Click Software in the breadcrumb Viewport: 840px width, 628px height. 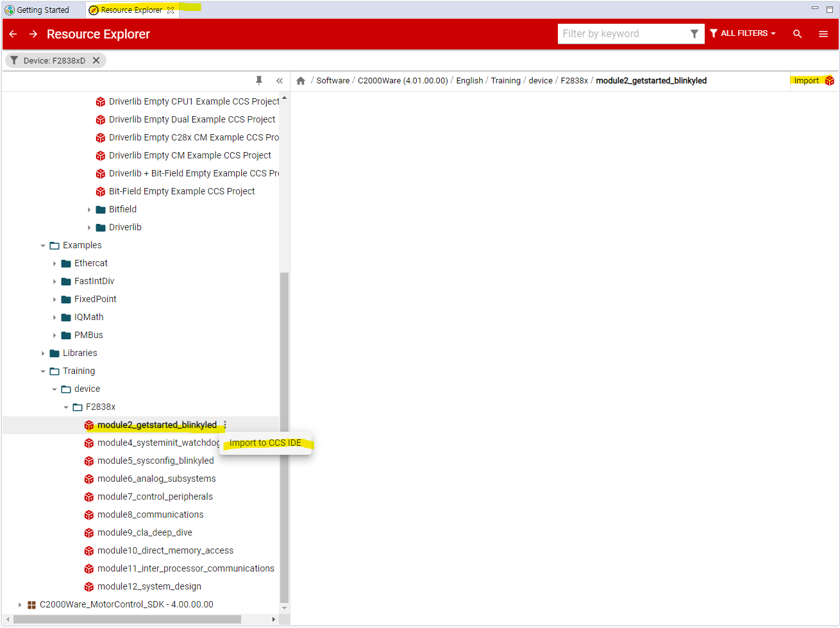333,81
